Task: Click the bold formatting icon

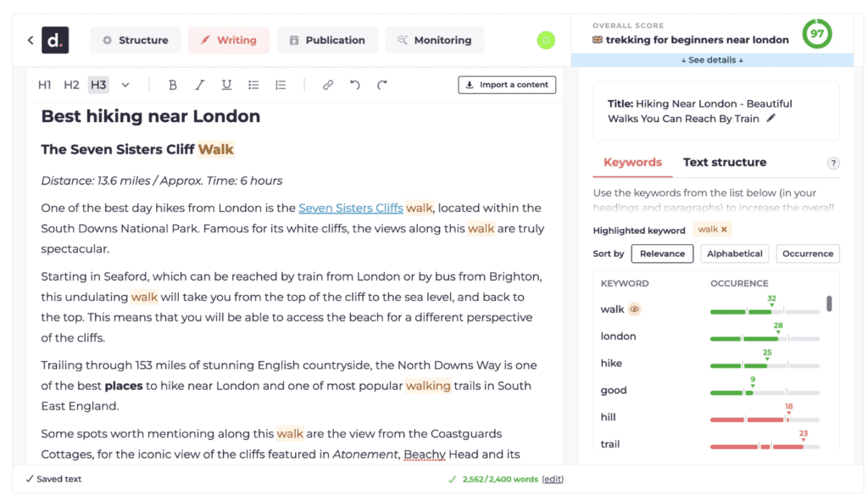Action: point(173,85)
